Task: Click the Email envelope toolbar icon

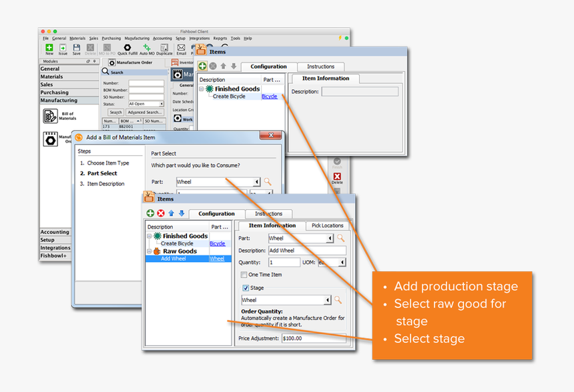Action: pyautogui.click(x=181, y=47)
